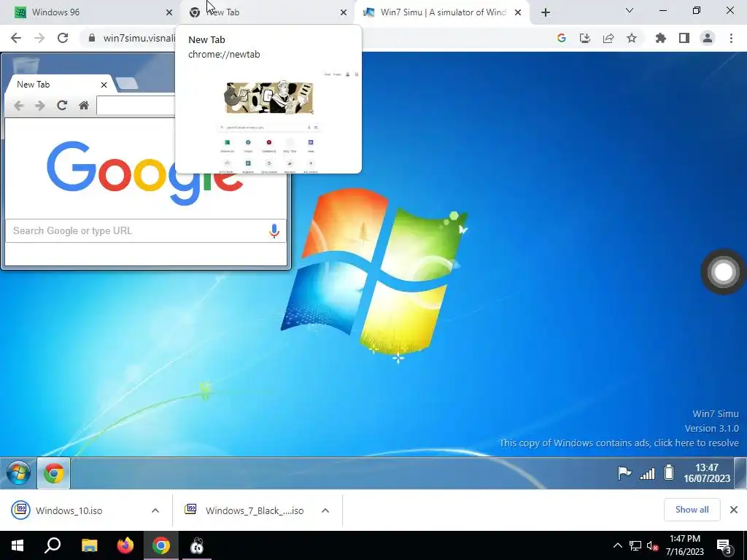The image size is (747, 560).
Task: Go back in simulated Chrome window
Action: coord(18,105)
